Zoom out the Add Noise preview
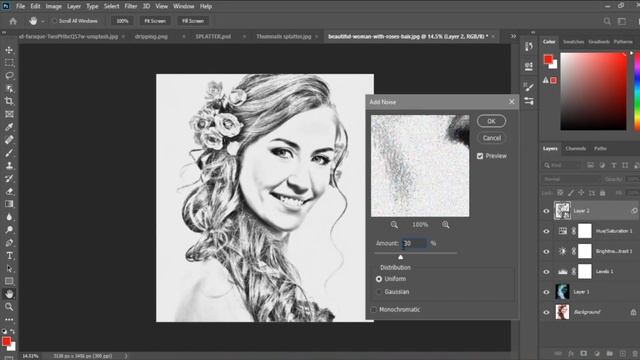This screenshot has height=360, width=640. (394, 224)
